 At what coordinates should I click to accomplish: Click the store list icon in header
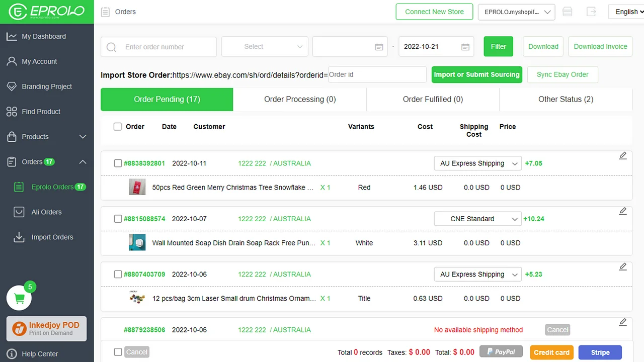(x=568, y=12)
